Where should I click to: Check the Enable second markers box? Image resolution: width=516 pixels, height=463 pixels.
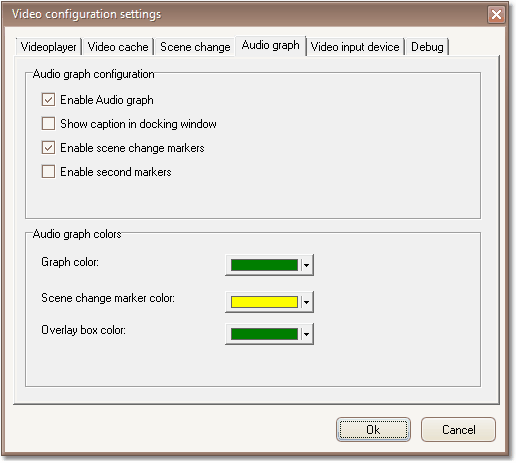click(48, 172)
